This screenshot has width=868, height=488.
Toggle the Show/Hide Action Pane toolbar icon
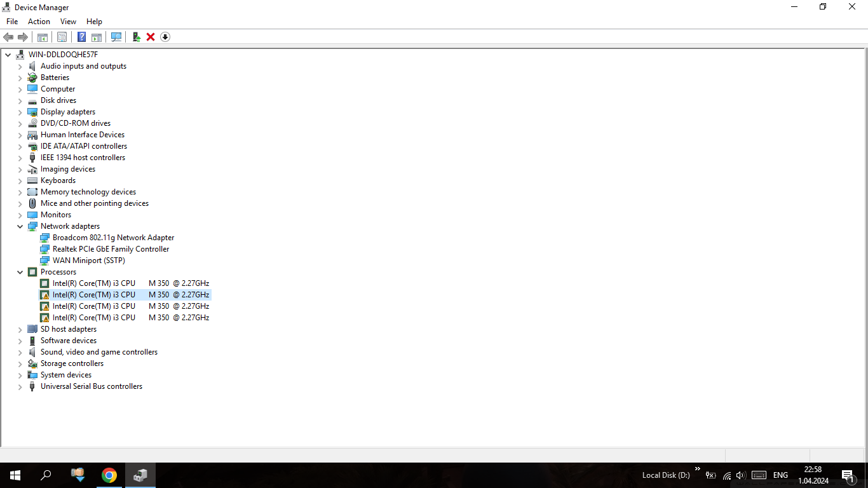click(97, 37)
